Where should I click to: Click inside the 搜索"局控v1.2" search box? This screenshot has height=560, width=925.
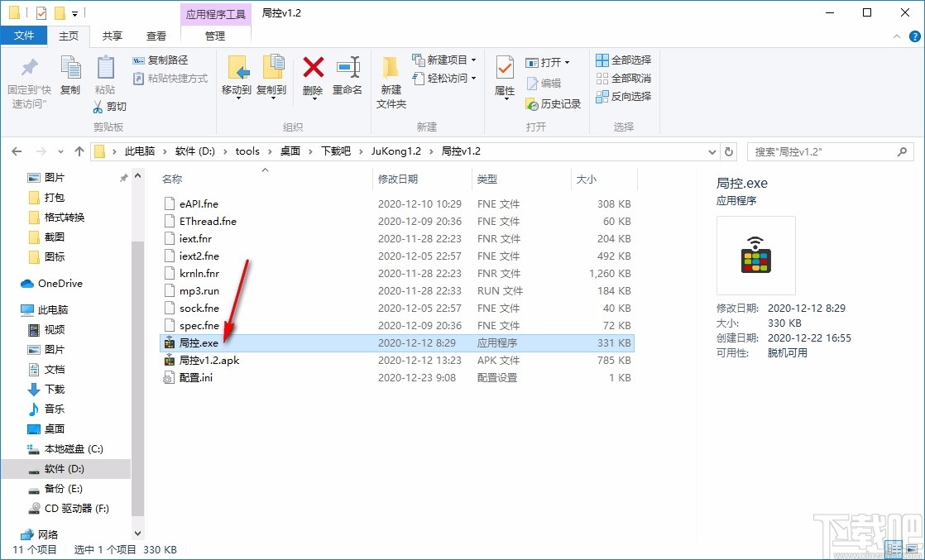827,151
